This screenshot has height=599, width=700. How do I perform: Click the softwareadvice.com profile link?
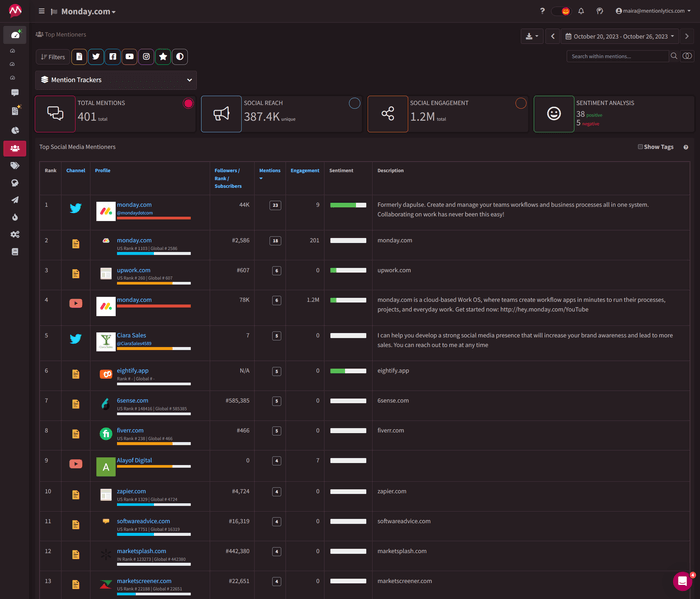click(143, 521)
